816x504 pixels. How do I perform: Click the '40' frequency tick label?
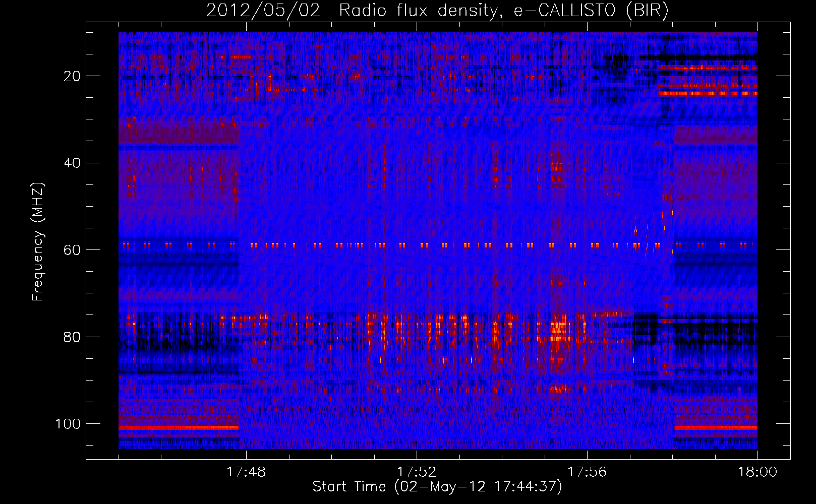(x=73, y=163)
